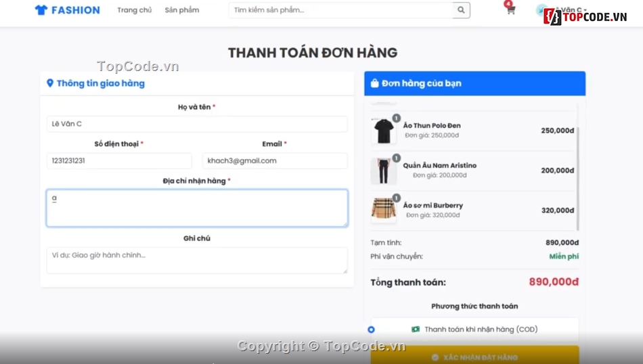Image resolution: width=643 pixels, height=364 pixels.
Task: Click the shopping bag icon in Đơn hàng của bạn
Action: 374,83
